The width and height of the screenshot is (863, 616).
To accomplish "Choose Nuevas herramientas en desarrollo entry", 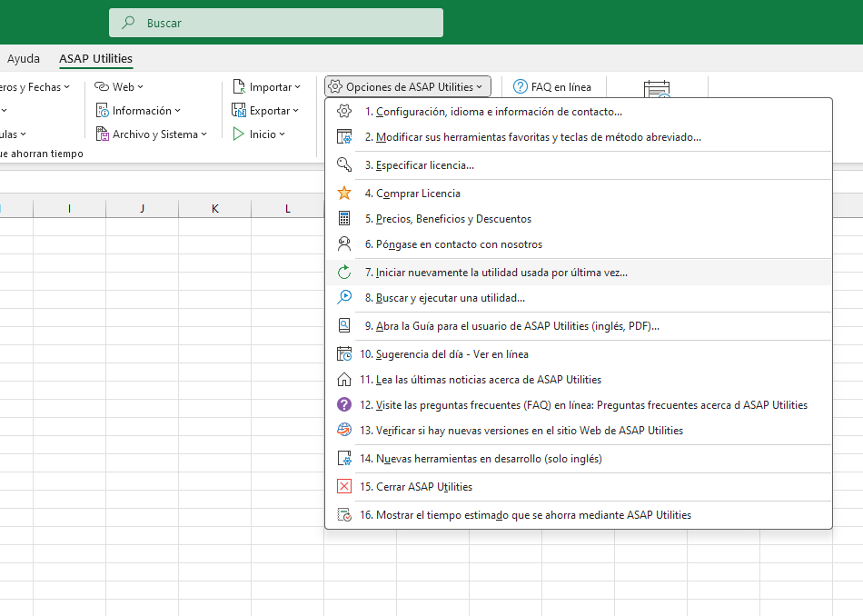I will click(x=579, y=458).
